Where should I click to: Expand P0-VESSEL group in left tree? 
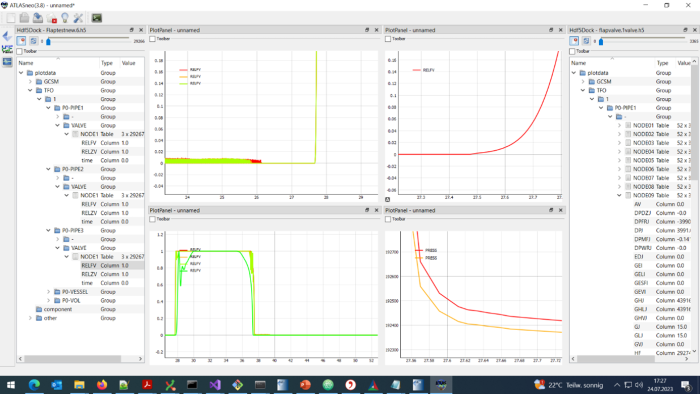tap(49, 292)
